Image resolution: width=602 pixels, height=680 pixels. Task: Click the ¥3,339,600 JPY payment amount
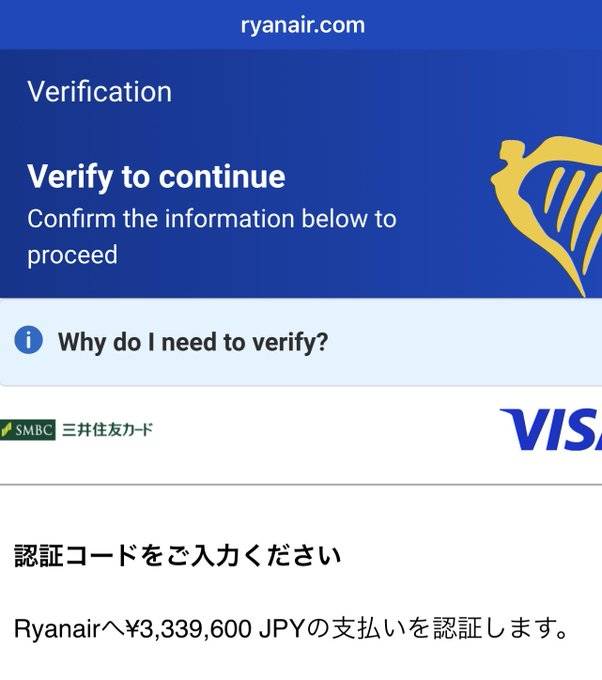[x=213, y=629]
